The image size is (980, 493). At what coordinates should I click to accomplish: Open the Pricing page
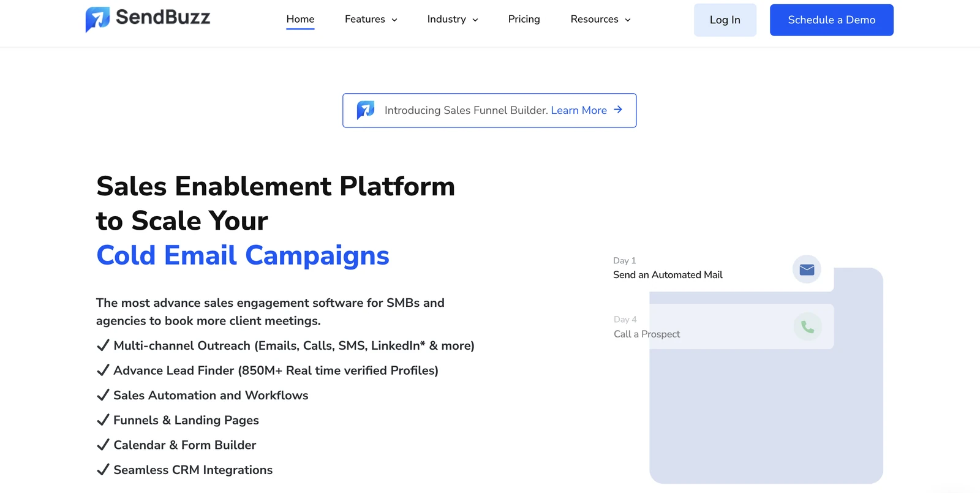pyautogui.click(x=524, y=19)
